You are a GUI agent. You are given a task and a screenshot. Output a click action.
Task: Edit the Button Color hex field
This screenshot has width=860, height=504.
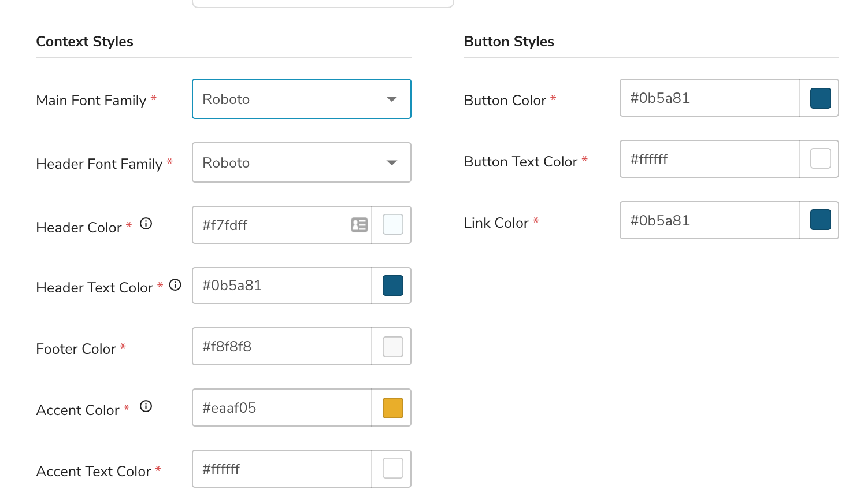[710, 98]
